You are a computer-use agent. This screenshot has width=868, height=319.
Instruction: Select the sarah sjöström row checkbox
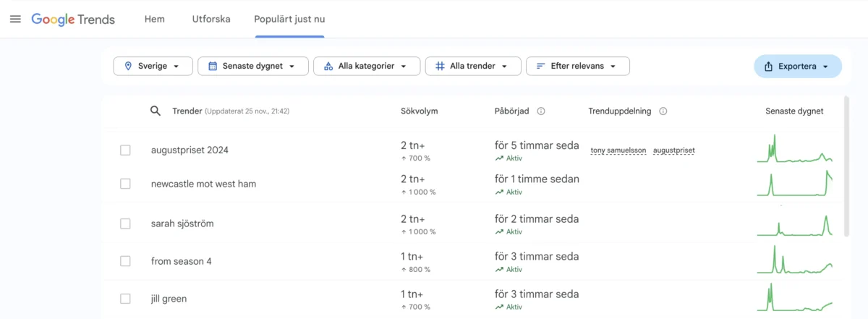[125, 224]
